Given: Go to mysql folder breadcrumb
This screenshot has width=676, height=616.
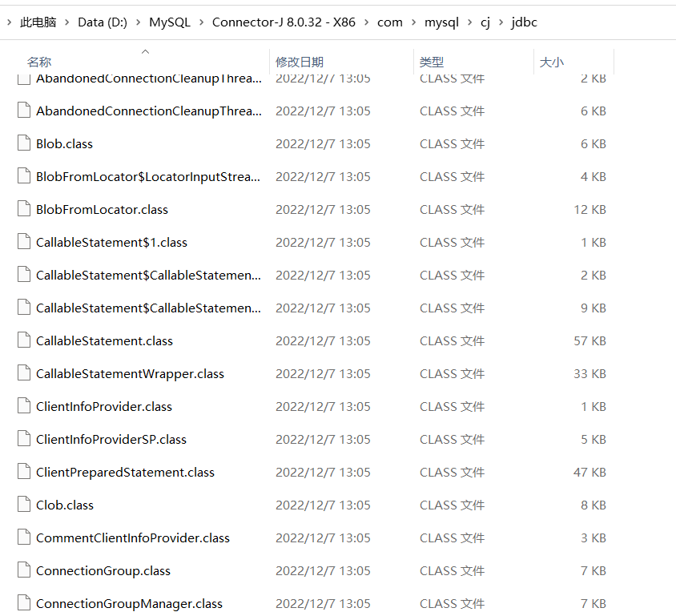Looking at the screenshot, I should click(x=441, y=22).
